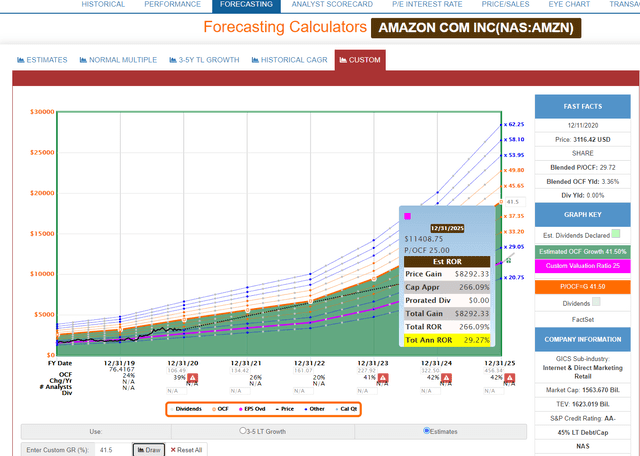This screenshot has width=640, height=456.
Task: Click the Enter Custom GR (%) input field
Action: [x=113, y=450]
